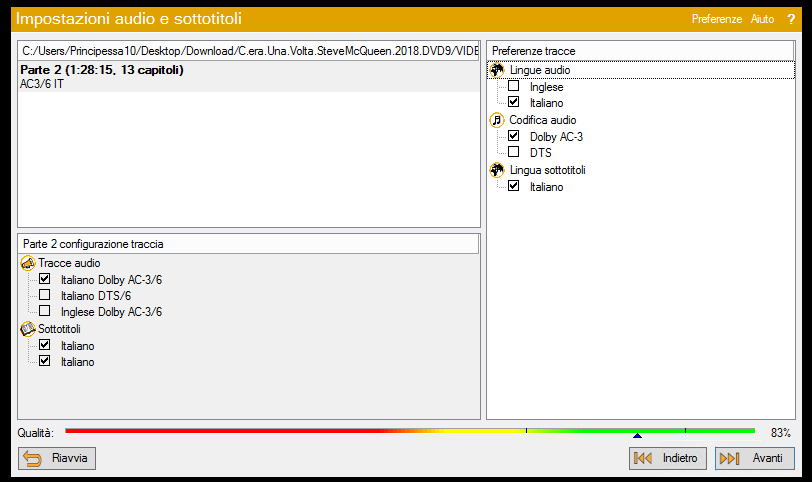Click the Parte 2 configurazione traccia header
This screenshot has height=482, width=812.
249,244
